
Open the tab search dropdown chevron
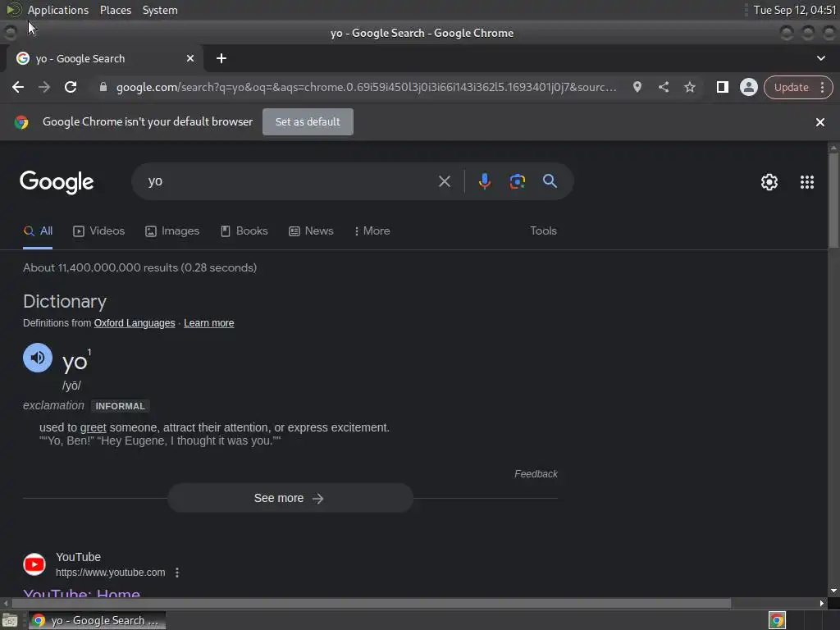(x=820, y=58)
